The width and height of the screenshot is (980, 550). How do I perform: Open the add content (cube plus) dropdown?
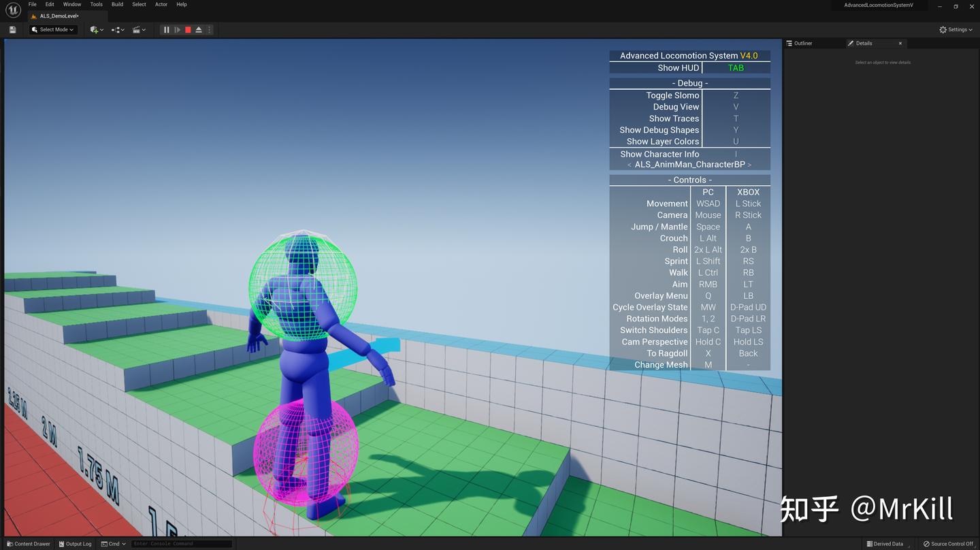coord(97,30)
